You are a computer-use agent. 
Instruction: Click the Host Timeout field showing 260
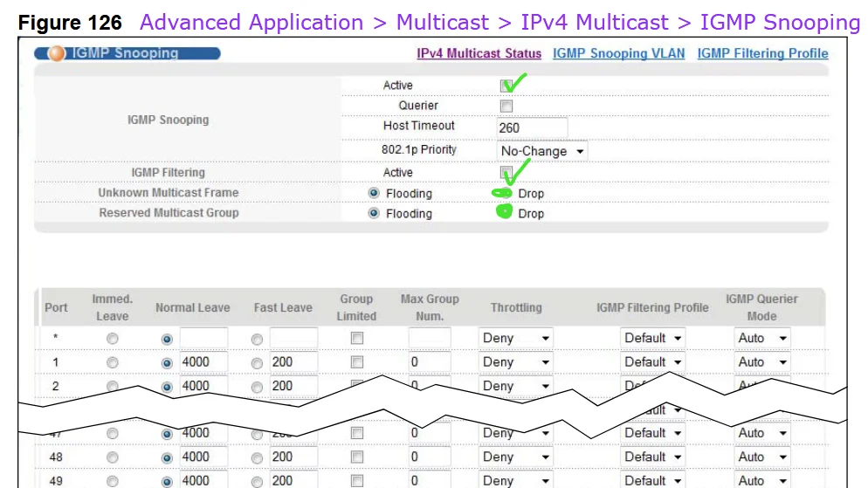coord(532,127)
